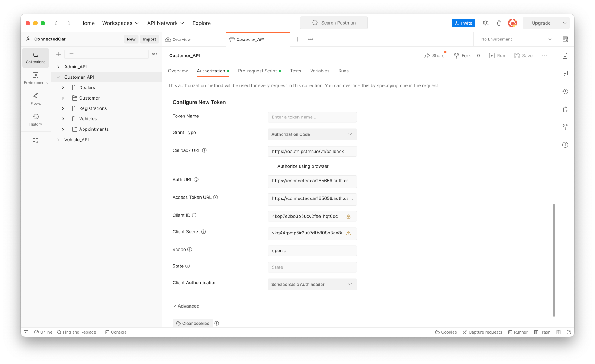Switch to the Variables tab
The image size is (595, 364).
(x=320, y=71)
